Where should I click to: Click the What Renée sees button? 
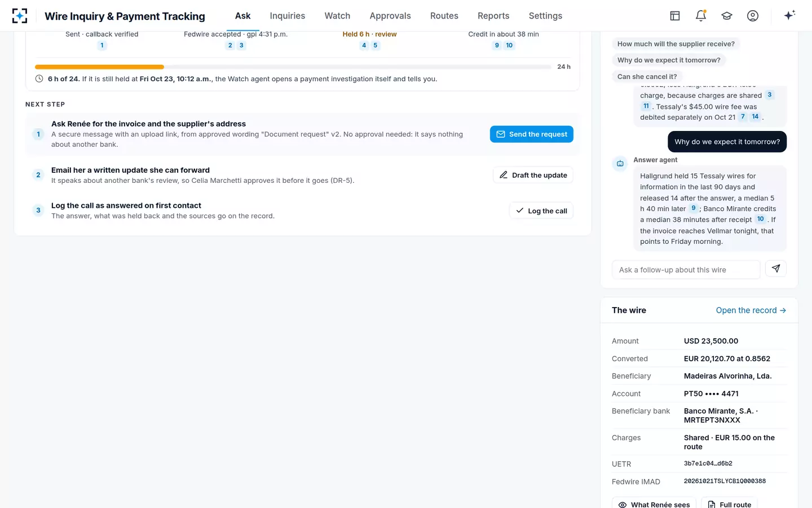[x=654, y=504]
